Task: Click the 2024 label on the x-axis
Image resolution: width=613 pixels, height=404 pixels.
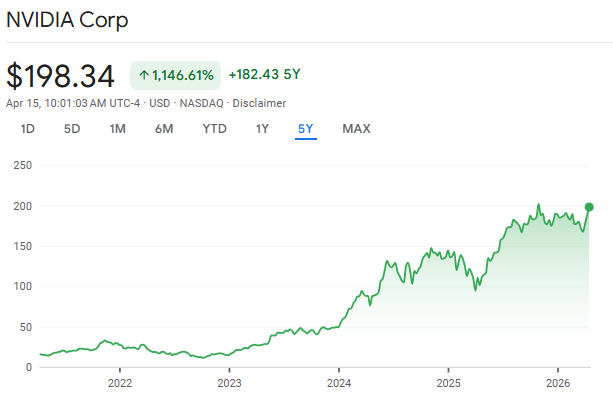Action: [x=339, y=383]
